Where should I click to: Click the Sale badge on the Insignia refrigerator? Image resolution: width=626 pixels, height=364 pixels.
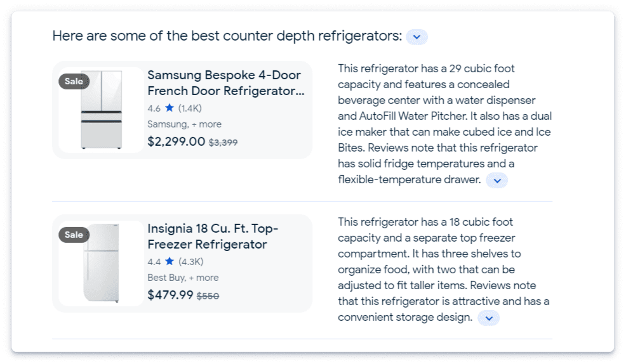(74, 235)
